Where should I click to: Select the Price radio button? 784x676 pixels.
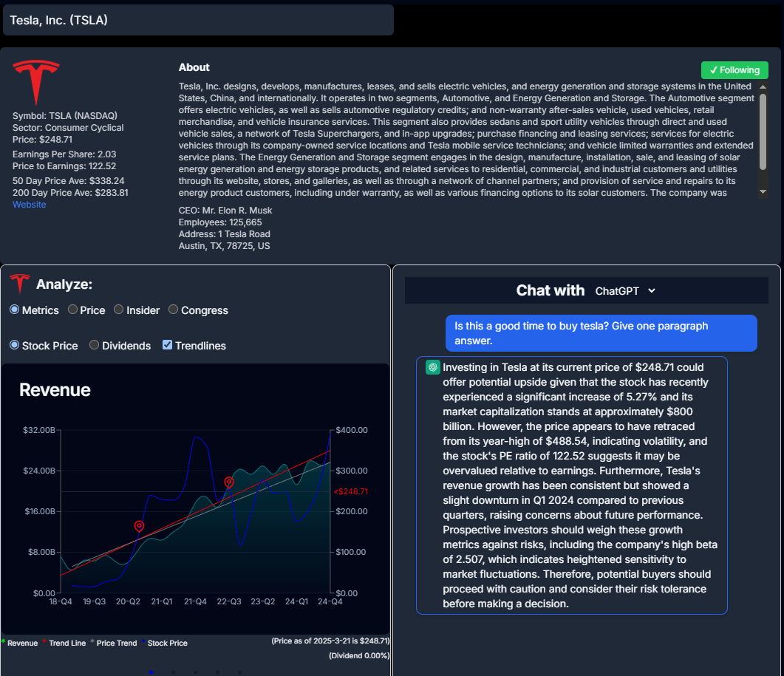point(72,310)
